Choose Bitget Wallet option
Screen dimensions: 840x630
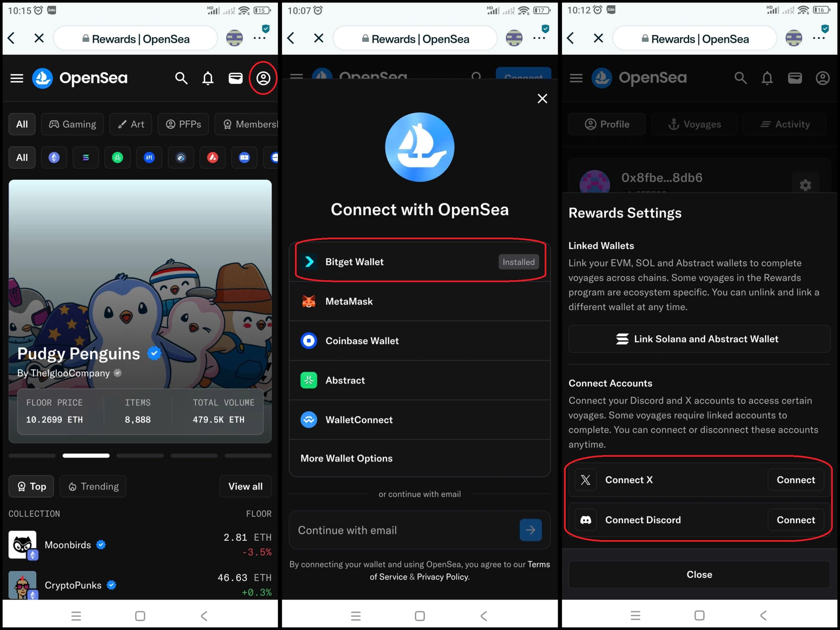tap(419, 262)
